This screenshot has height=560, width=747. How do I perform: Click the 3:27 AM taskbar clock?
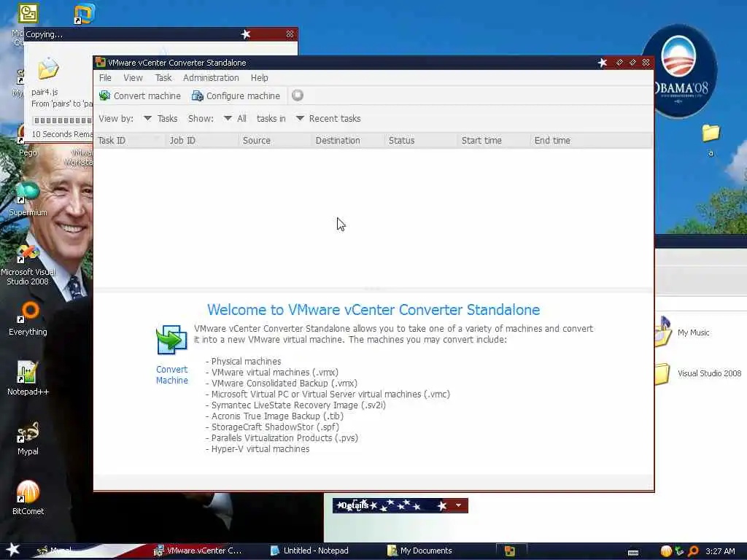click(x=720, y=551)
